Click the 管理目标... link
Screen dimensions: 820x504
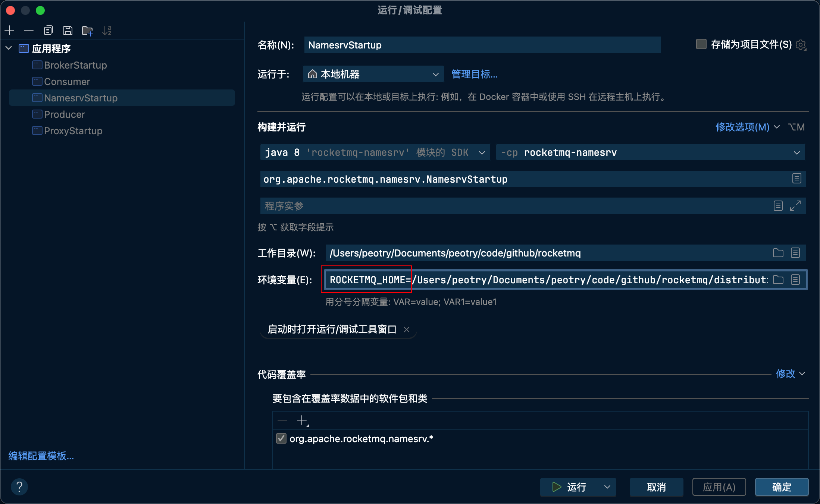474,74
